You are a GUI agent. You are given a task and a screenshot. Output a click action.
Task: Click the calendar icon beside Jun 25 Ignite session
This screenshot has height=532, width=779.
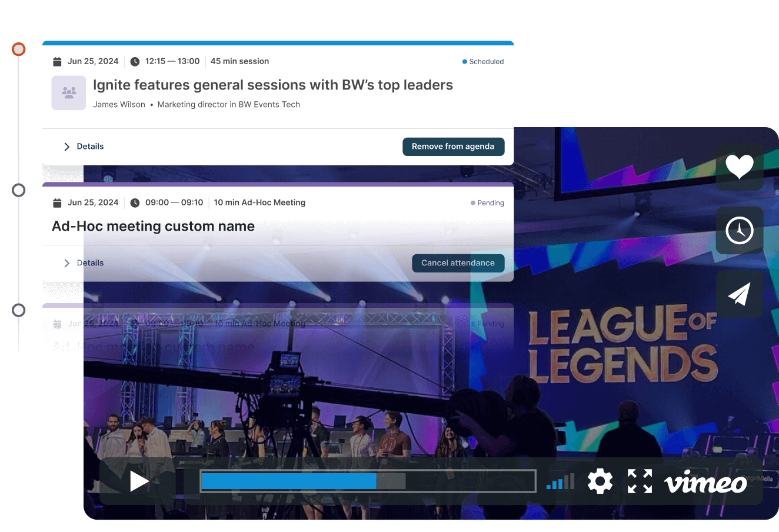pyautogui.click(x=57, y=61)
